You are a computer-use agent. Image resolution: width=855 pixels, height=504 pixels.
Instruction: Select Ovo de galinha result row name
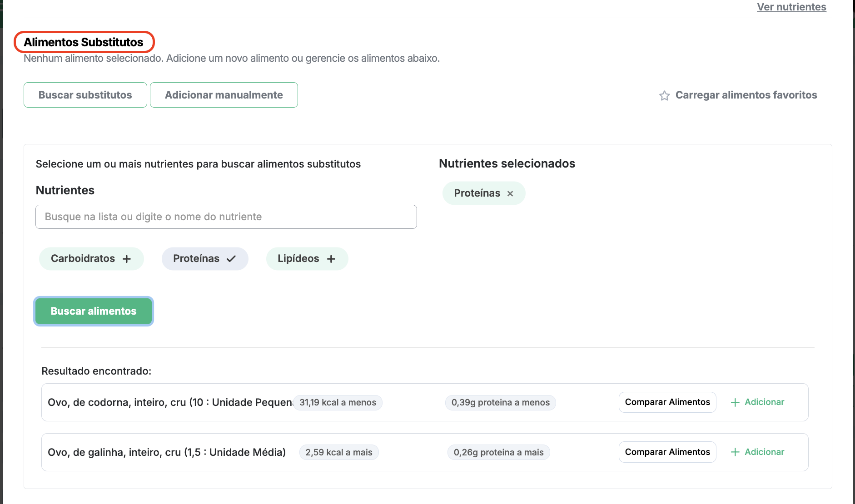click(x=166, y=452)
